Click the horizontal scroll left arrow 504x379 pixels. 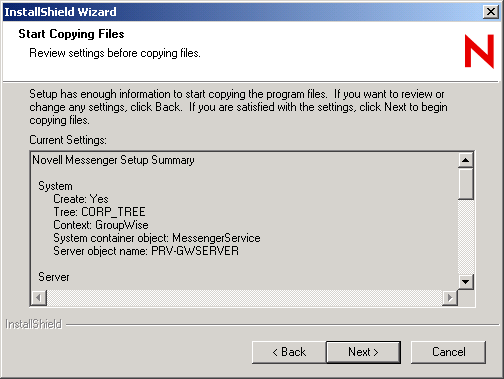(39, 297)
